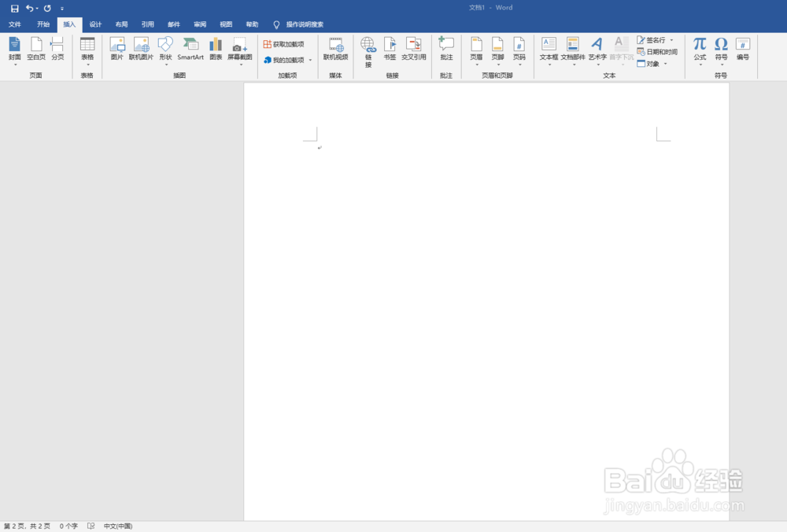Expand the 我的加载项 dropdown arrow
Screen dimensions: 787x532
point(310,61)
